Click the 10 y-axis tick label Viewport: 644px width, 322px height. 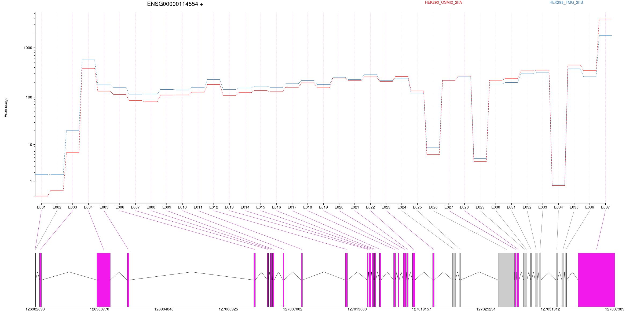pyautogui.click(x=30, y=145)
